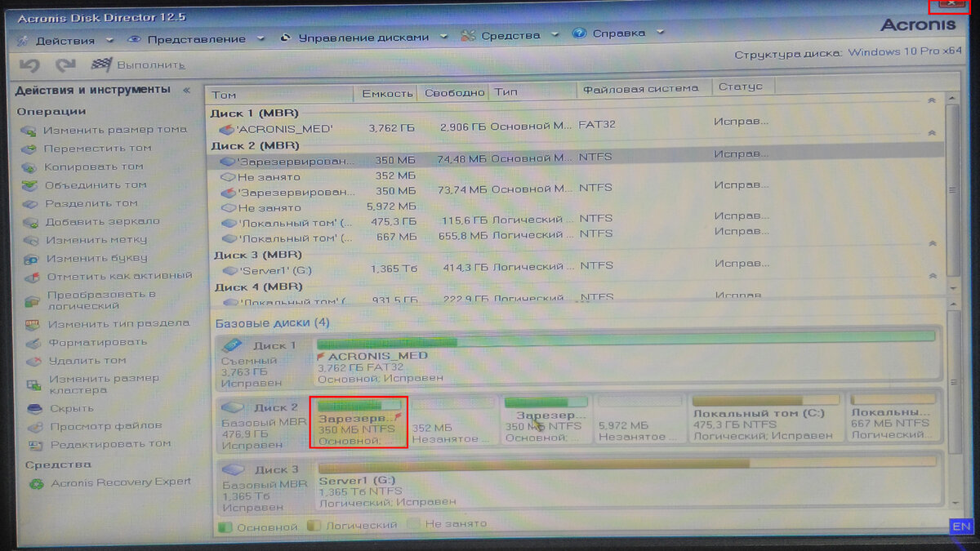The width and height of the screenshot is (980, 551).
Task: Click Преобразовать в логический
Action: point(90,300)
